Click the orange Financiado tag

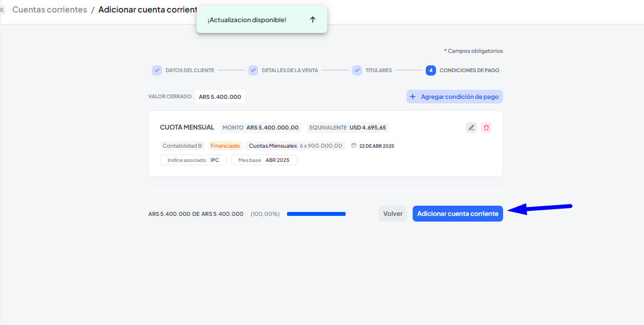[x=225, y=145]
